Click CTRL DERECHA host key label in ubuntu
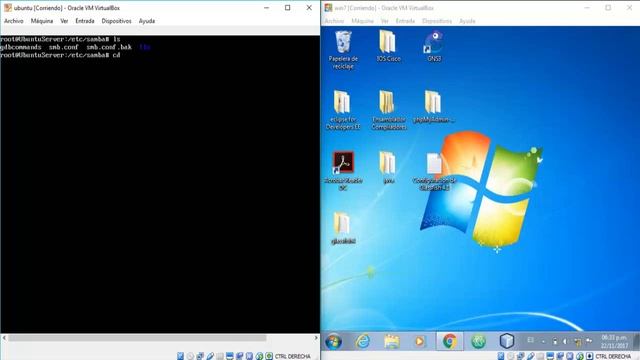Viewport: 640px width, 360px height. 293,356
